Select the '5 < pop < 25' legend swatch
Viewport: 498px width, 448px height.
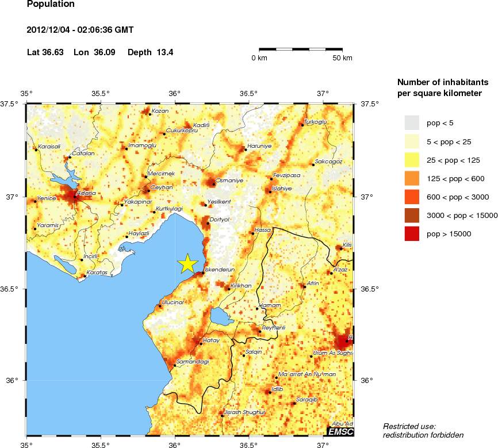pos(412,141)
